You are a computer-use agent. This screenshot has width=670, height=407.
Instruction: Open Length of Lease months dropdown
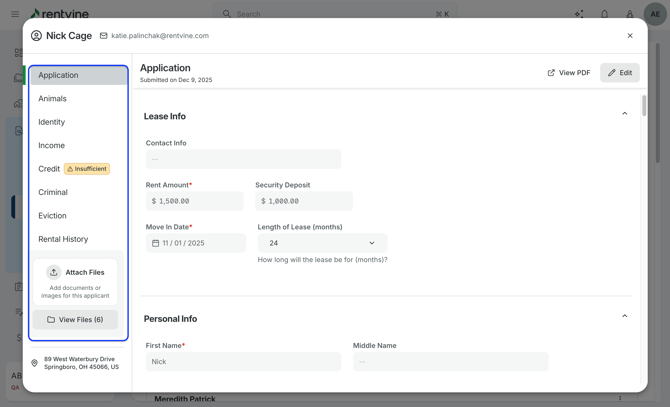(322, 243)
